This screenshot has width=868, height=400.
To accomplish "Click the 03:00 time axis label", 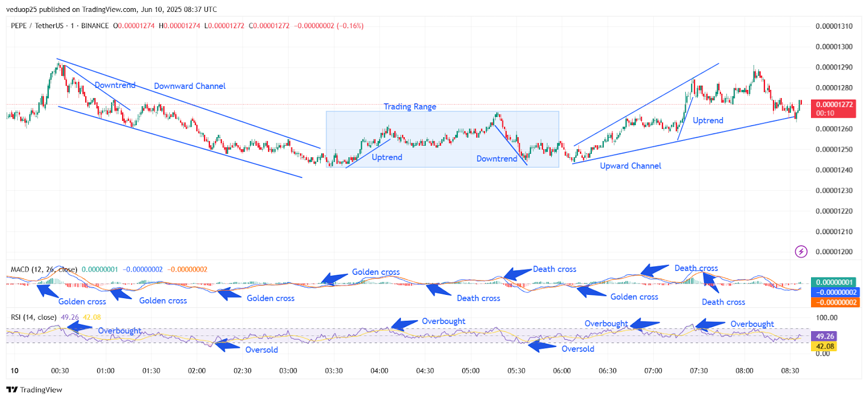I will [288, 371].
